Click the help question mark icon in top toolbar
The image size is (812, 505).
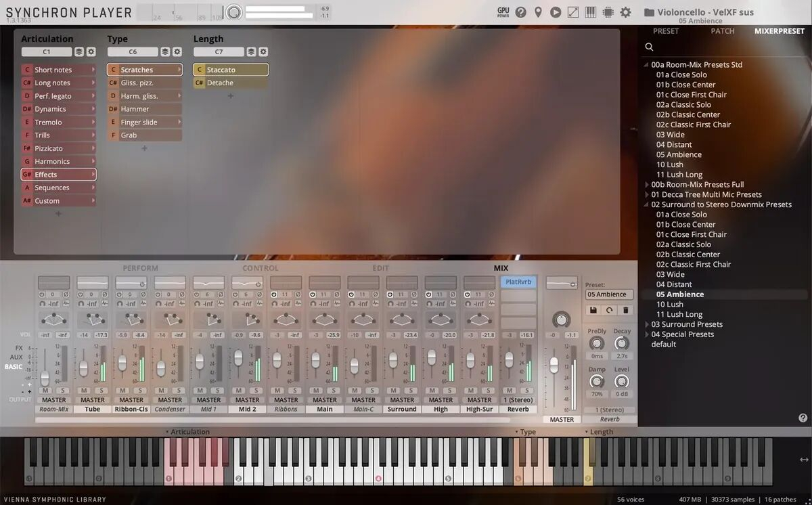click(x=520, y=12)
